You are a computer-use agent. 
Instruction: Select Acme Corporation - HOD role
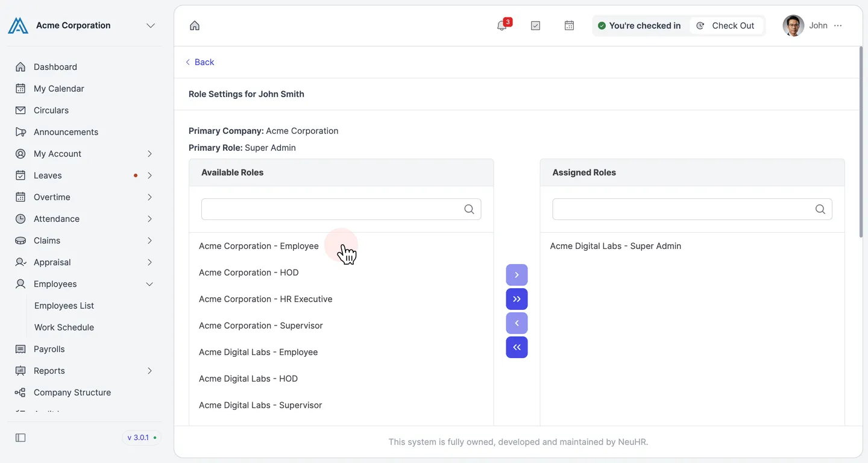pyautogui.click(x=341, y=272)
